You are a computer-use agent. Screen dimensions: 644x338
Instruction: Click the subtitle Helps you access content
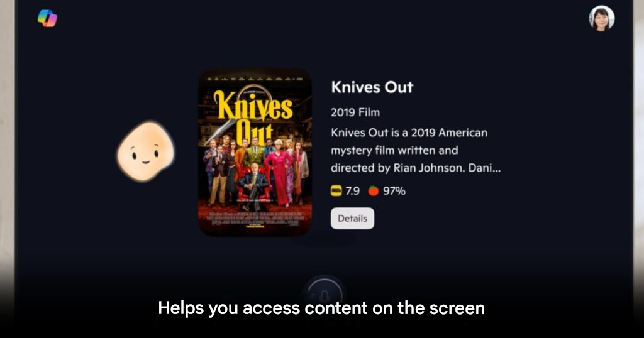point(321,308)
